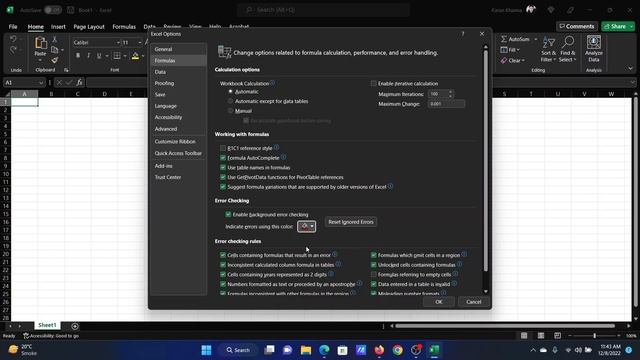640x360 pixels.
Task: Select Automatic workbook calculation radio
Action: pyautogui.click(x=231, y=91)
